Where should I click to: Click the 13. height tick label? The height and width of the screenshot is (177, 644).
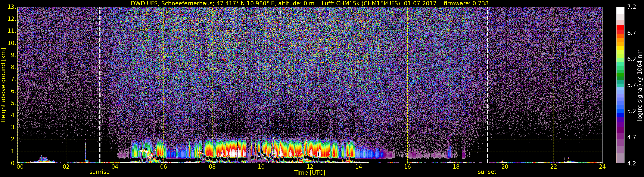coord(12,7)
